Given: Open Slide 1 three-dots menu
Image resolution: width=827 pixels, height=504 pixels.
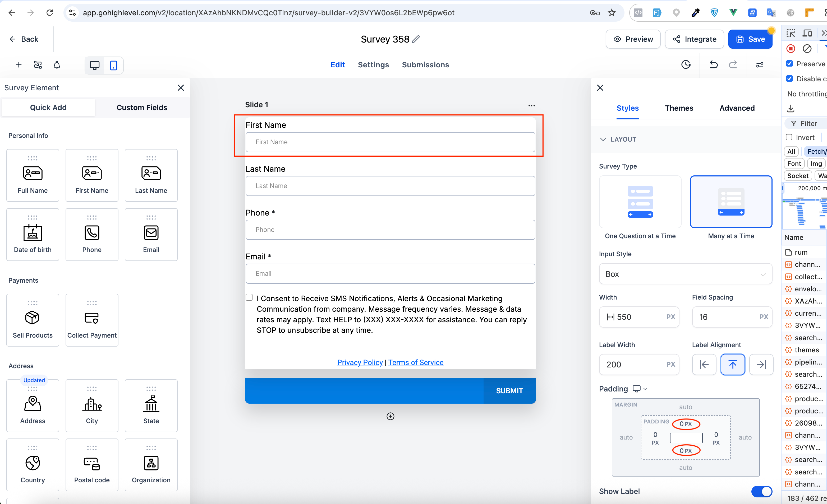Looking at the screenshot, I should (x=531, y=105).
